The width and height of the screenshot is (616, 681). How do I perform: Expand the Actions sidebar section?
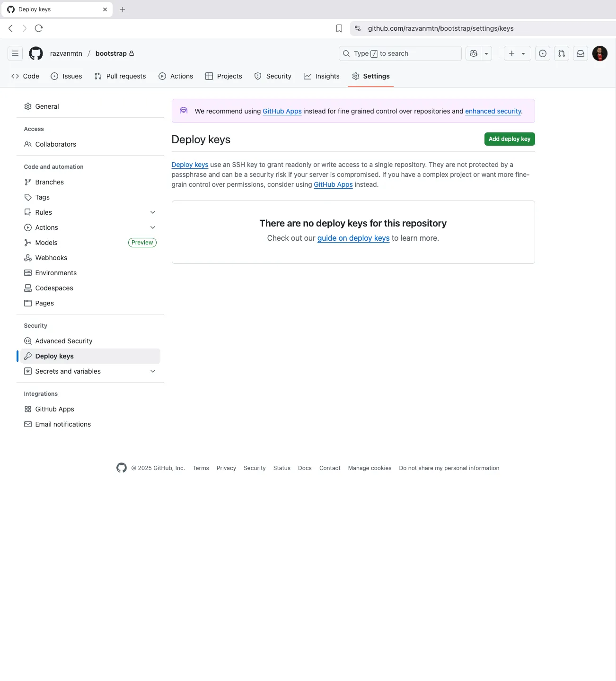click(153, 227)
